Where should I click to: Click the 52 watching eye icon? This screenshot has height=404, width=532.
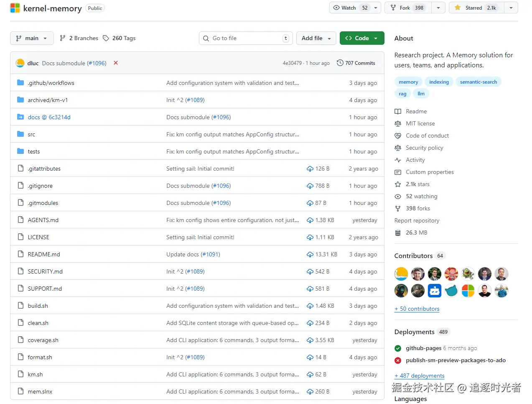point(398,196)
